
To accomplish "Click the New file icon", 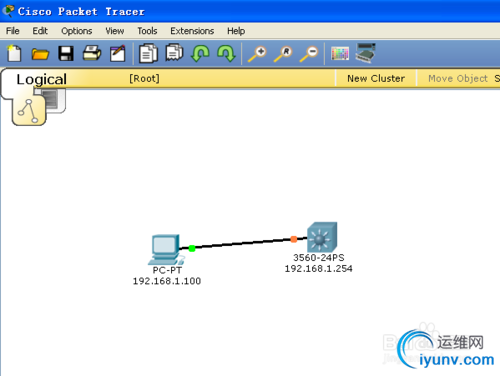I will 14,53.
